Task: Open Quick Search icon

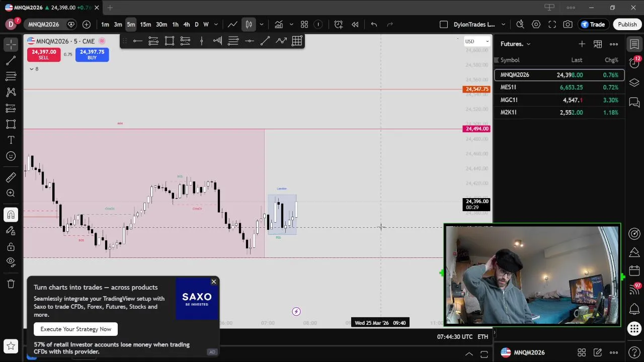Action: coord(520,24)
